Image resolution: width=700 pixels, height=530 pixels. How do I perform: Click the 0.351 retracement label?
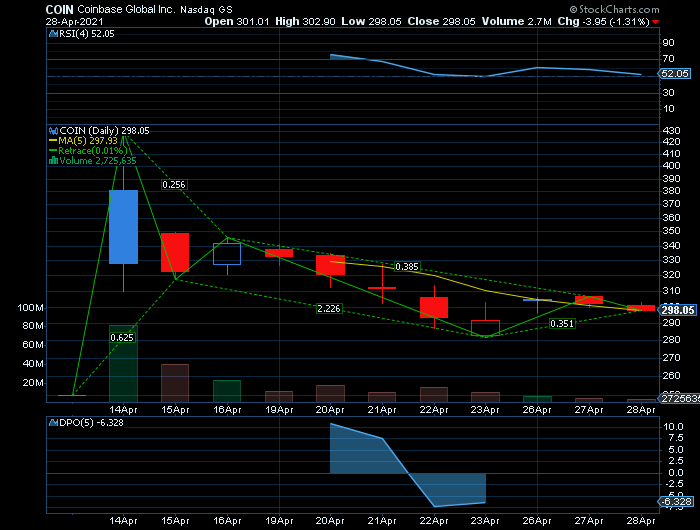click(x=562, y=324)
